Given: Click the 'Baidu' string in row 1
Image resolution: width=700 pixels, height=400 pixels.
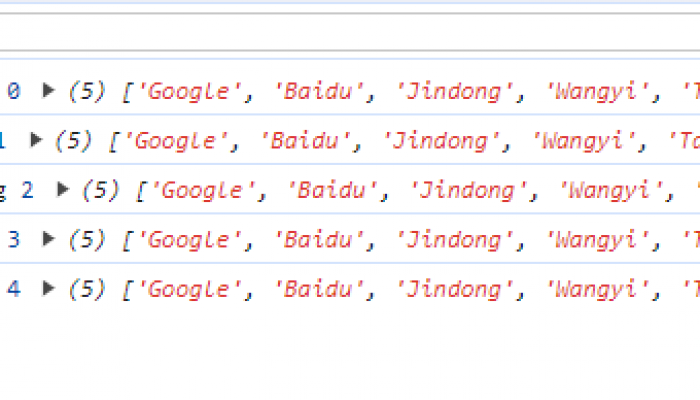Looking at the screenshot, I should click(305, 142).
